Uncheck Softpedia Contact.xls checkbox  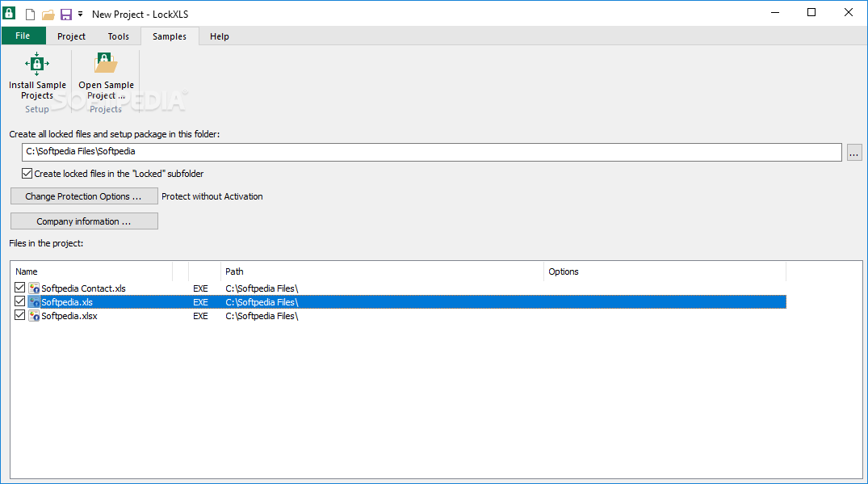pos(20,288)
